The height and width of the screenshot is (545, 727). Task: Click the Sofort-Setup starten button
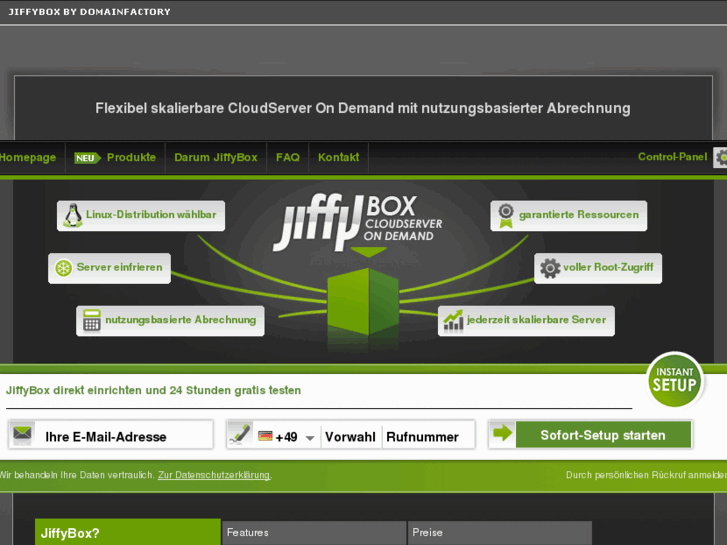(x=603, y=435)
